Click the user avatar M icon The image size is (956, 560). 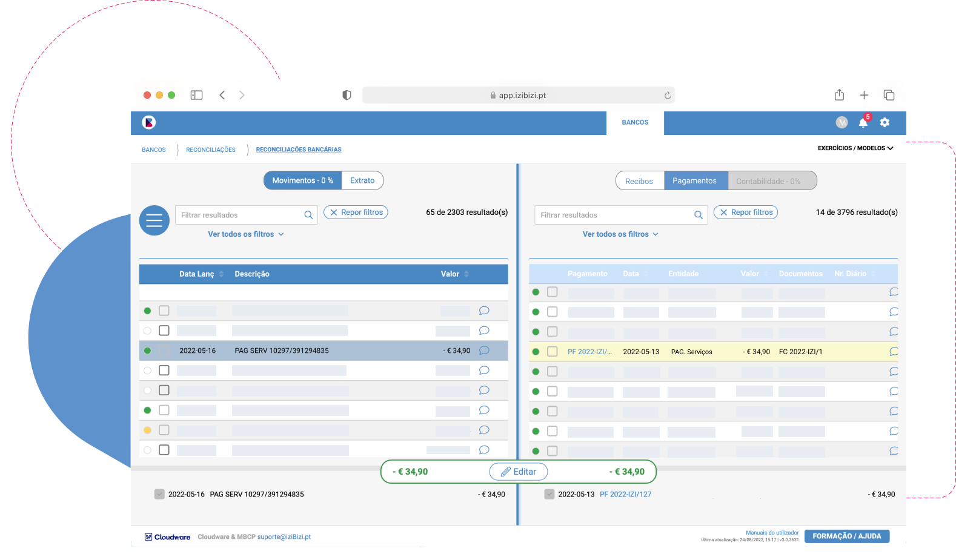(841, 122)
